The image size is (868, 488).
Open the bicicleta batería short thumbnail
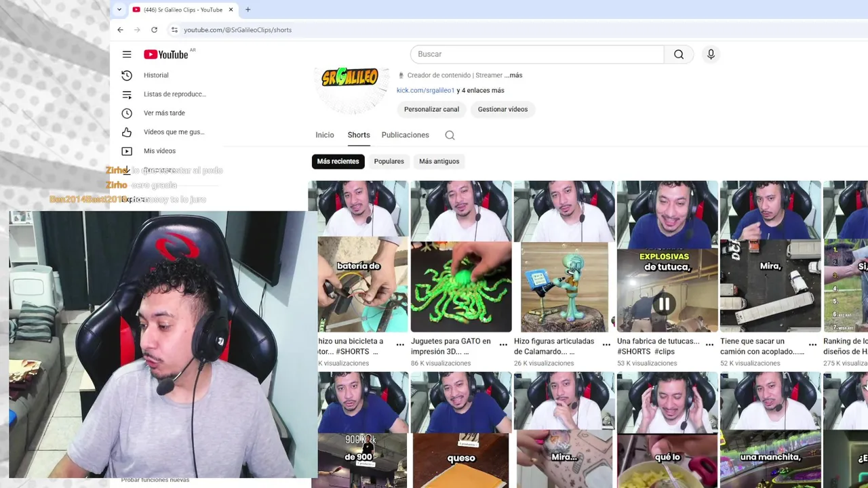pos(359,256)
